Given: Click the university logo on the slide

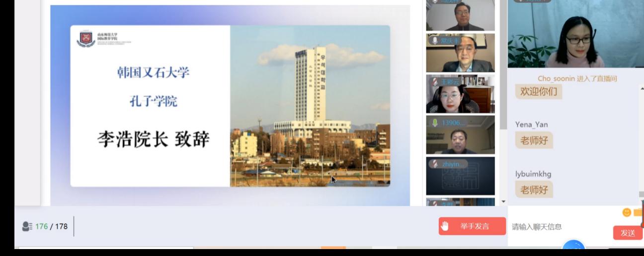Looking at the screenshot, I should (x=86, y=38).
